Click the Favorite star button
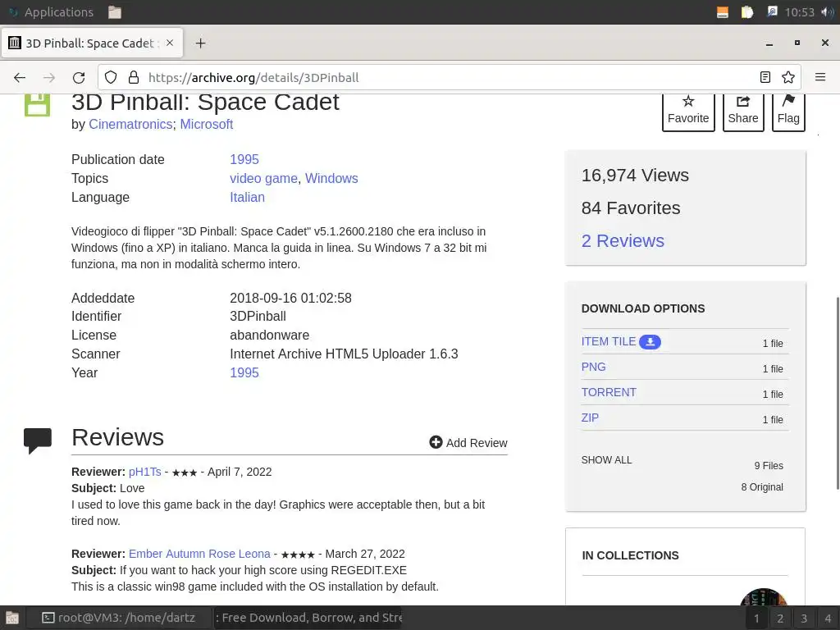Image resolution: width=840 pixels, height=630 pixels. tap(688, 111)
